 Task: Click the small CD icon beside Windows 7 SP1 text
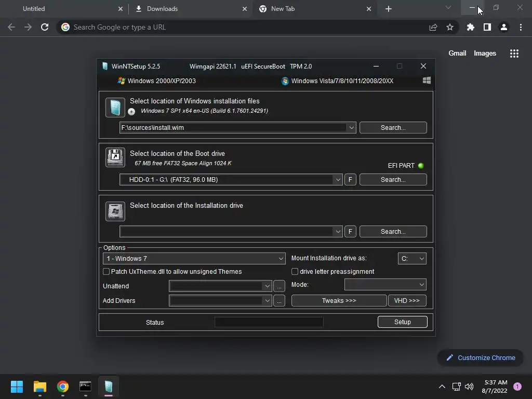pyautogui.click(x=131, y=111)
